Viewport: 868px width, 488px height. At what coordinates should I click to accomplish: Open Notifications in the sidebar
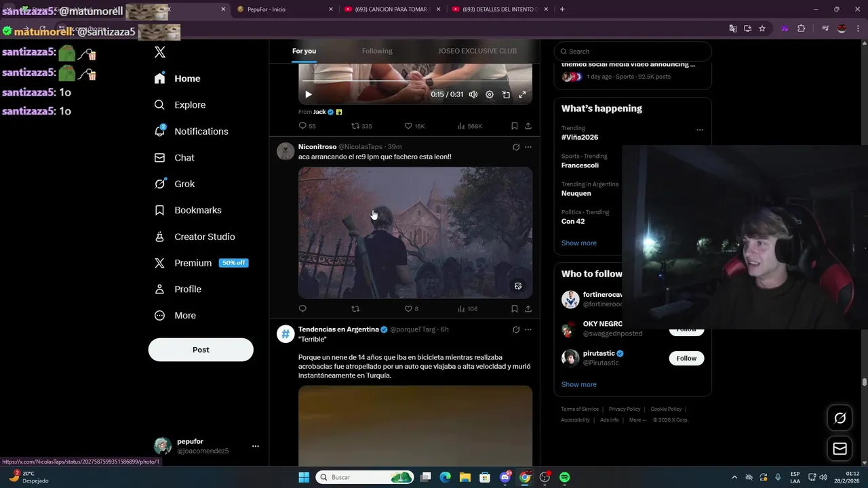[191, 131]
